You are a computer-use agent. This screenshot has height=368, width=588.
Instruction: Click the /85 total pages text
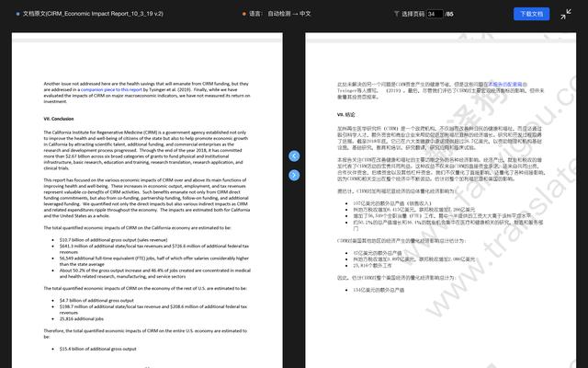[449, 14]
